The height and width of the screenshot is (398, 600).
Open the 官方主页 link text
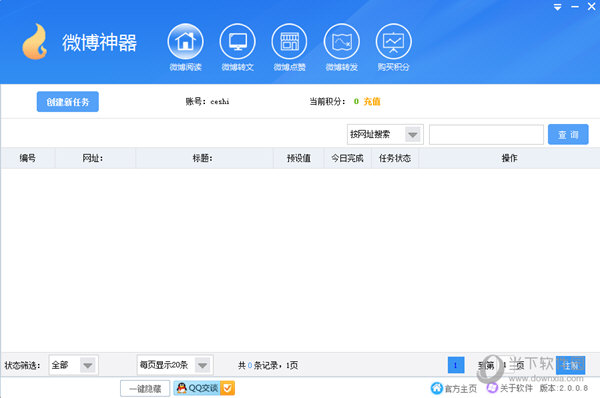461,389
